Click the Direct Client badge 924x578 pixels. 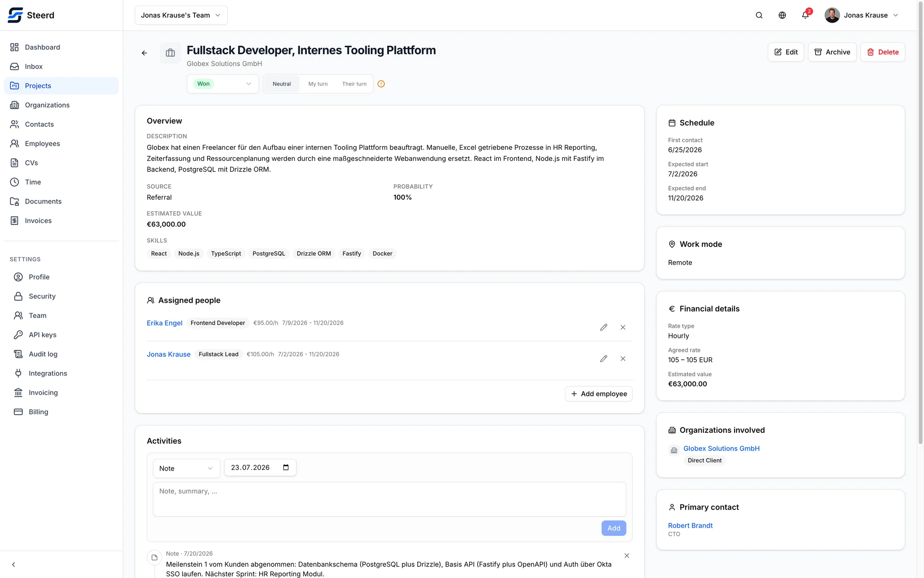pyautogui.click(x=705, y=461)
